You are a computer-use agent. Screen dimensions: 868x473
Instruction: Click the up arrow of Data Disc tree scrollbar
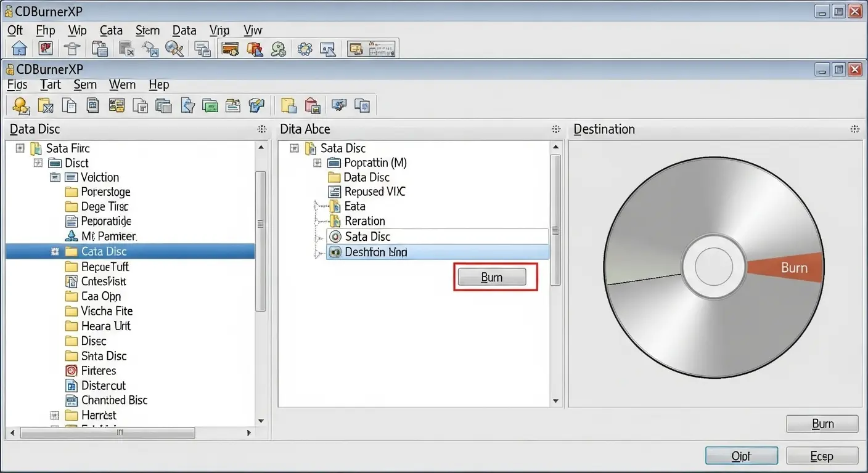(261, 148)
